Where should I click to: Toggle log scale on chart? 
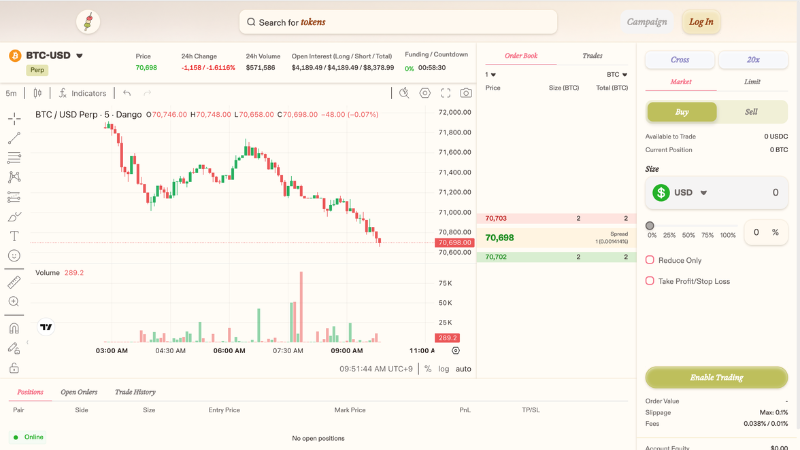443,369
